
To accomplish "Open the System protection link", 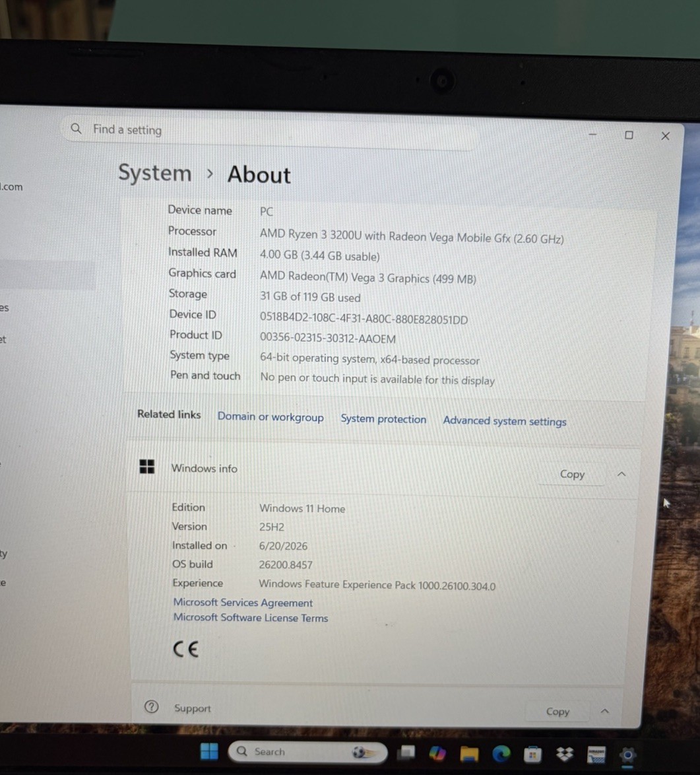I will coord(383,419).
